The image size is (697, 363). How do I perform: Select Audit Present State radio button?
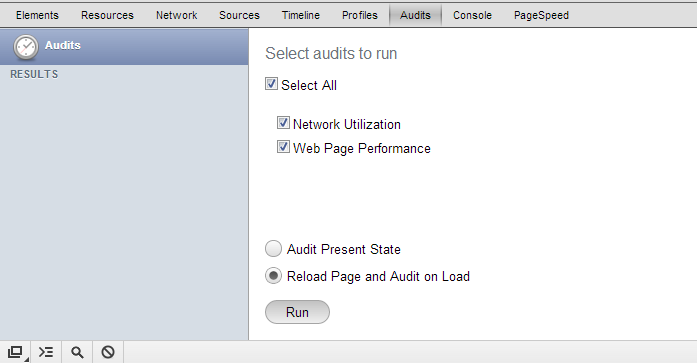[x=273, y=249]
